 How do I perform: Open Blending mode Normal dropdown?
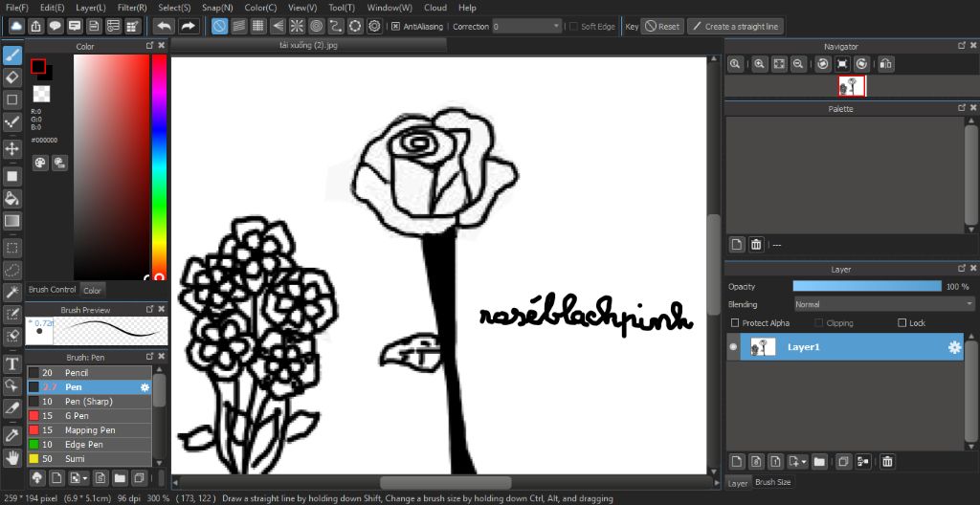[883, 304]
